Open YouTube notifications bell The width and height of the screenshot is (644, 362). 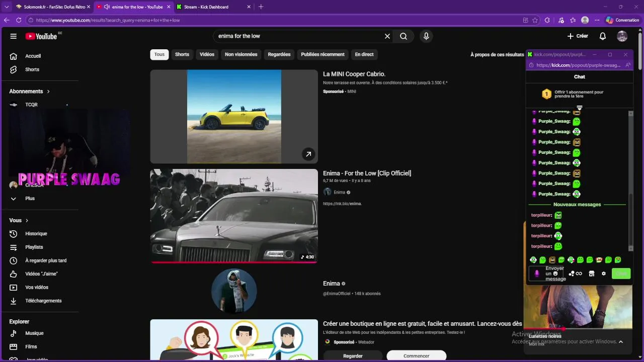603,36
